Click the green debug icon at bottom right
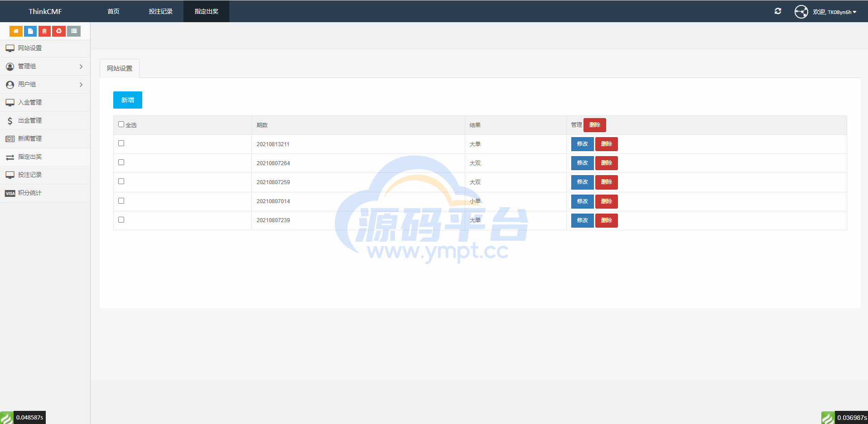The image size is (868, 424). [828, 418]
